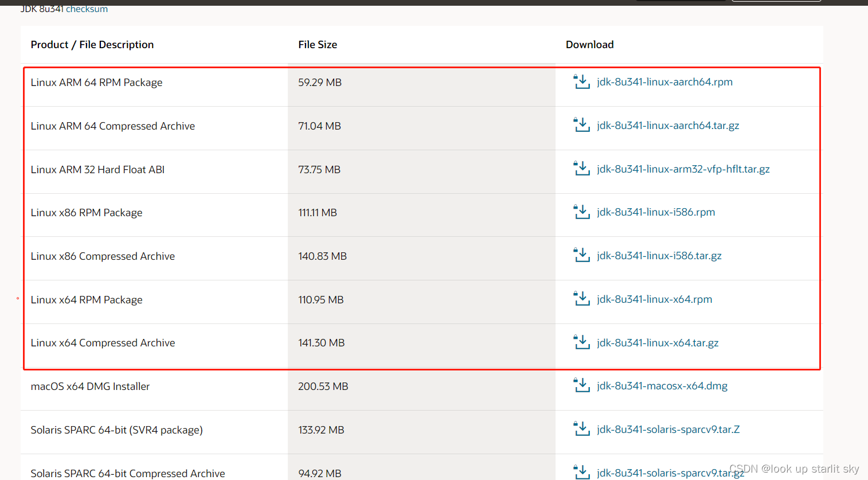The height and width of the screenshot is (480, 868).
Task: Click download icon for jdk-8u341-linux-i586.rpm
Action: click(581, 212)
